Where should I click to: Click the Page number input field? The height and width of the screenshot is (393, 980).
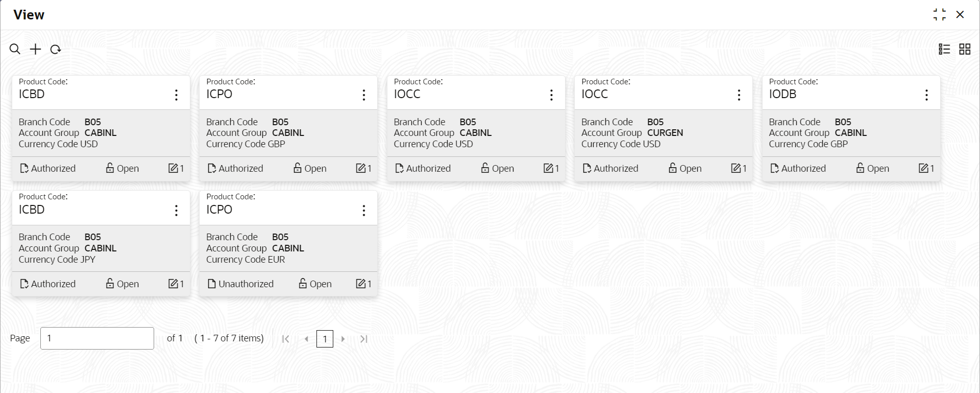pos(97,338)
